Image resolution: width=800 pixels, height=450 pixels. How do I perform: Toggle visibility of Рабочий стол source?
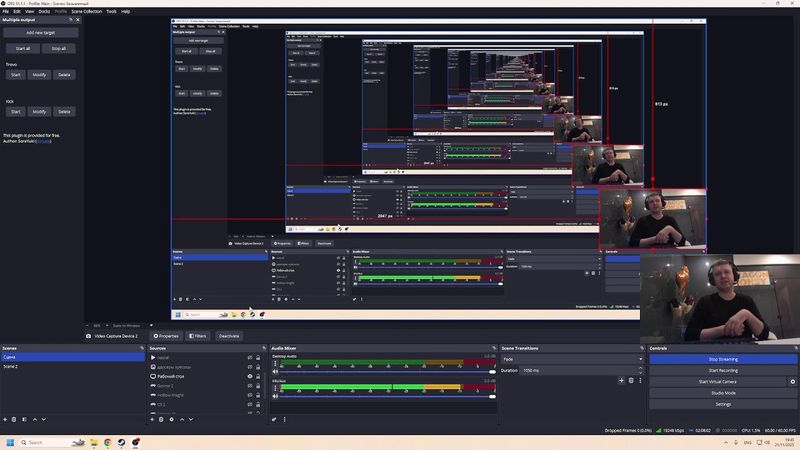[250, 376]
